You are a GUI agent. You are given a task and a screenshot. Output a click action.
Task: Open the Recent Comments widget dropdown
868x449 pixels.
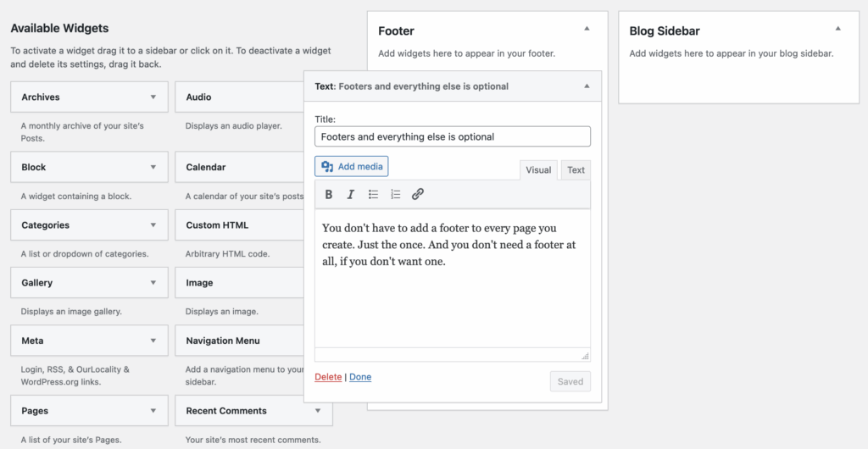pyautogui.click(x=318, y=411)
